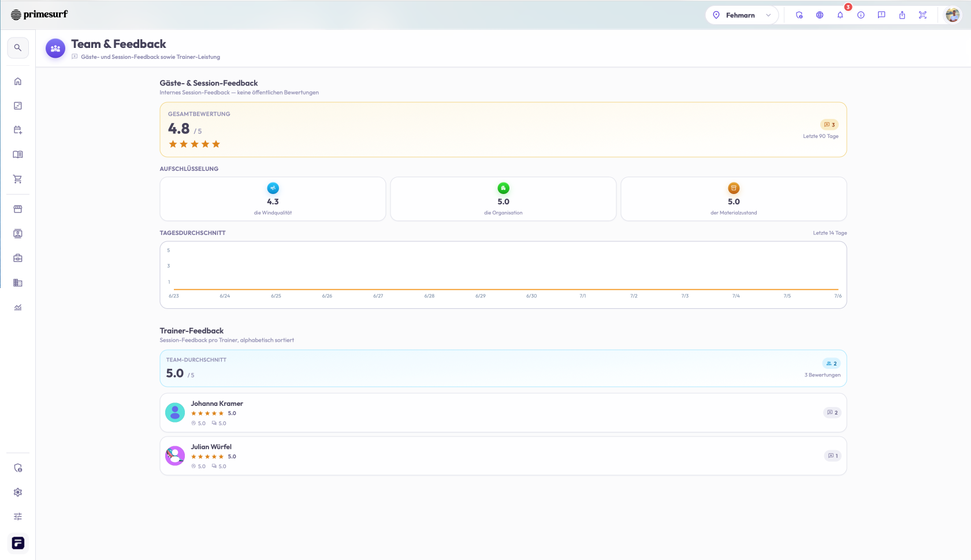Click the 7/6 label on the daily chart
Screen dimensions: 971x560
(x=838, y=296)
